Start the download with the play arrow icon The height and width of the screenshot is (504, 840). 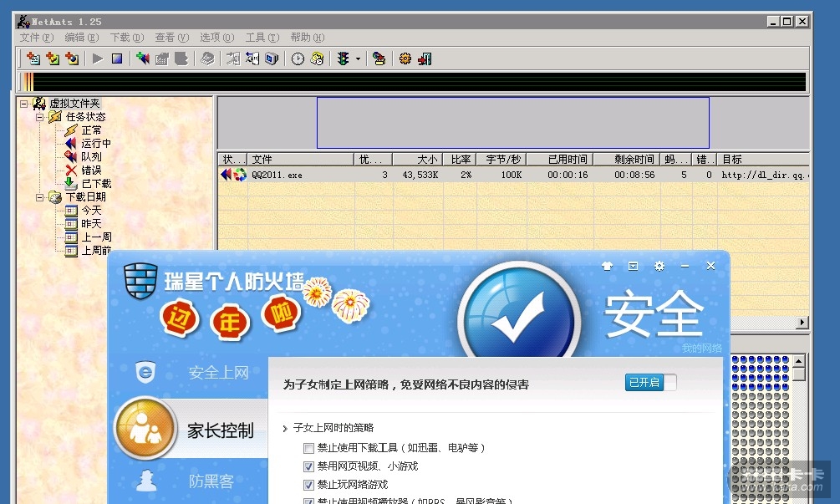[x=98, y=59]
